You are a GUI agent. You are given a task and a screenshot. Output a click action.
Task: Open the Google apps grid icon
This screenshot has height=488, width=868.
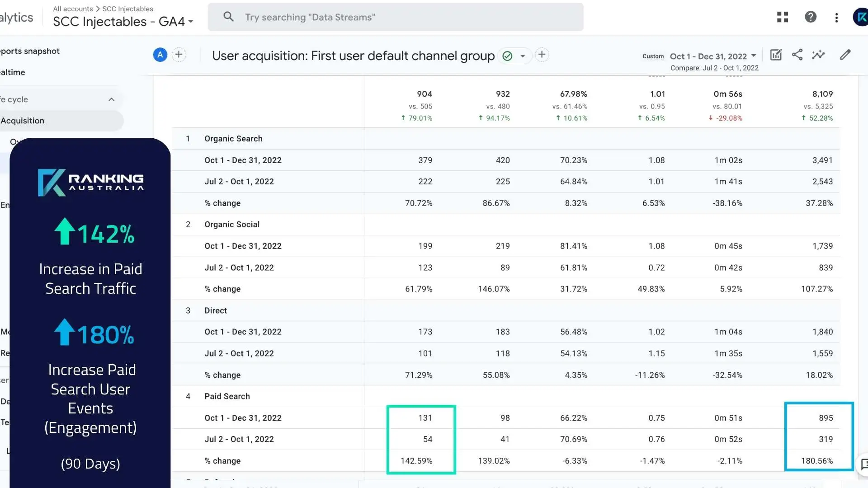click(x=782, y=17)
